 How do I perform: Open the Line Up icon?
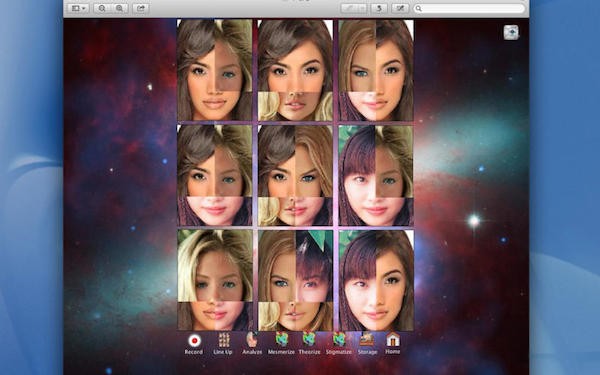pos(223,340)
